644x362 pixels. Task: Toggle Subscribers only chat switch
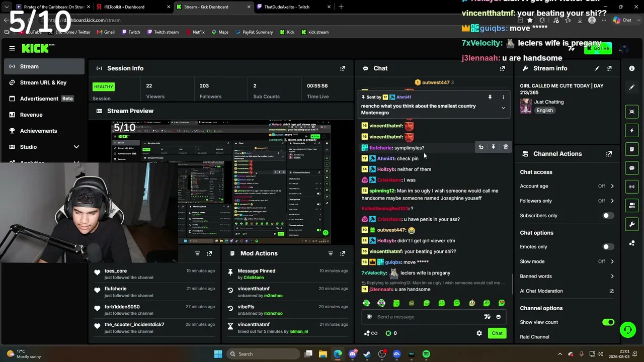pos(608,216)
